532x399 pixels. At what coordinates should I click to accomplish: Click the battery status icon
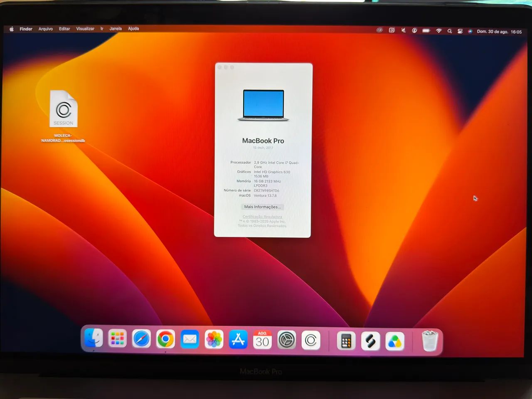(x=426, y=31)
